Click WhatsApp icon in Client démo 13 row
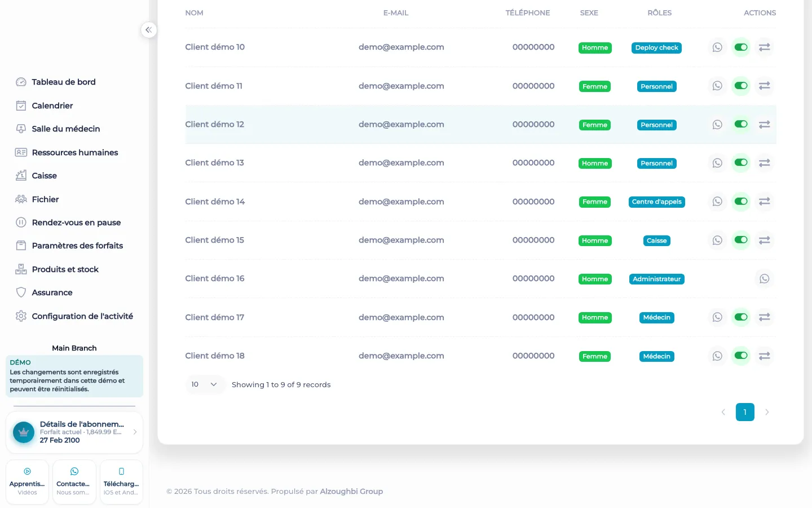 (717, 163)
